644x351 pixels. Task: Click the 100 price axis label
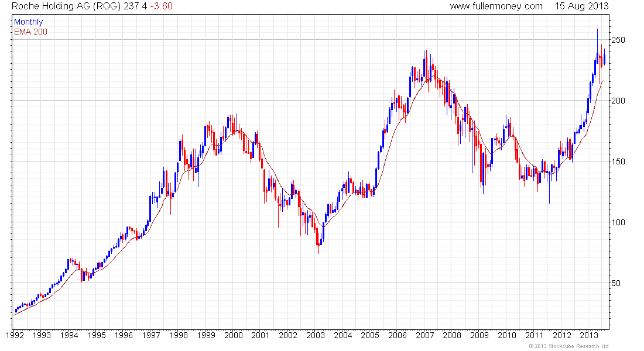(618, 222)
